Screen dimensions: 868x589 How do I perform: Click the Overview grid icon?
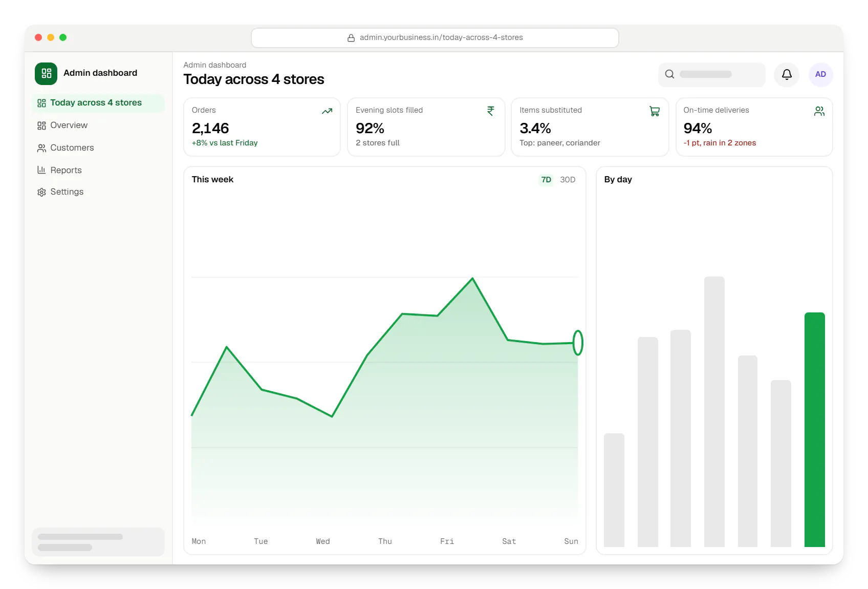coord(41,125)
